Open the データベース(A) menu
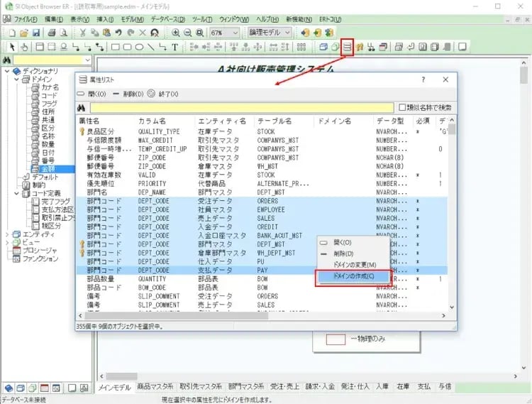The width and height of the screenshot is (532, 404). coord(169,18)
